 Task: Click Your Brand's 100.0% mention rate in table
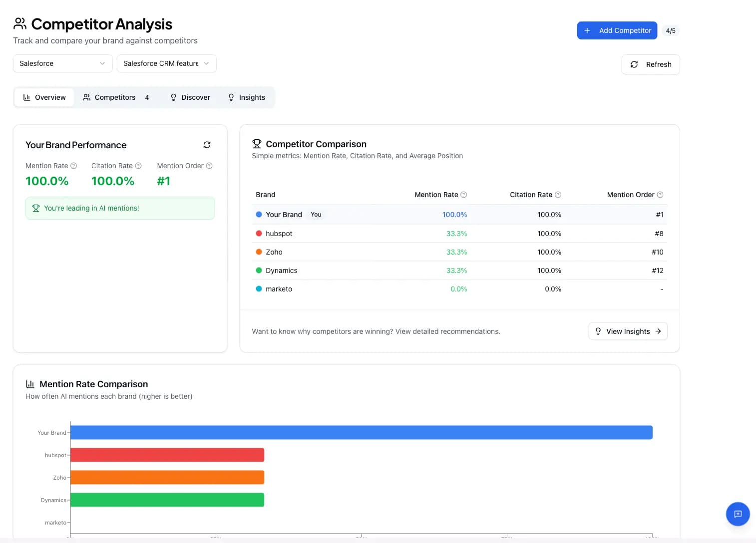pos(454,215)
